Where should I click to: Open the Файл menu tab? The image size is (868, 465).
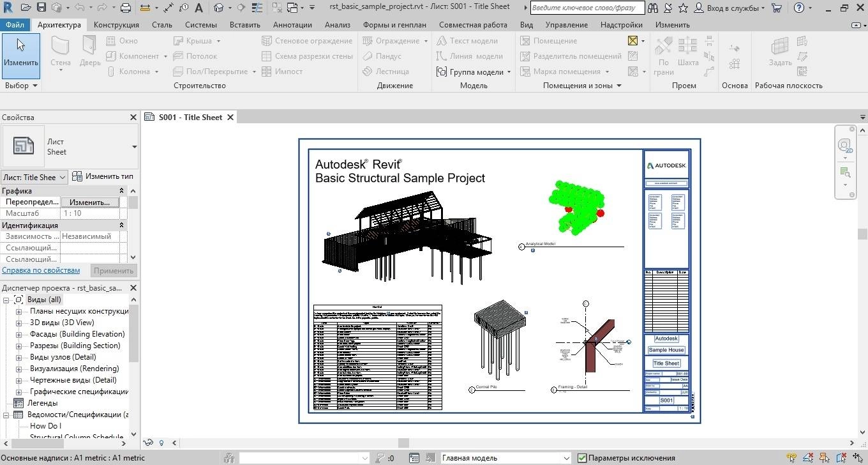[x=15, y=25]
